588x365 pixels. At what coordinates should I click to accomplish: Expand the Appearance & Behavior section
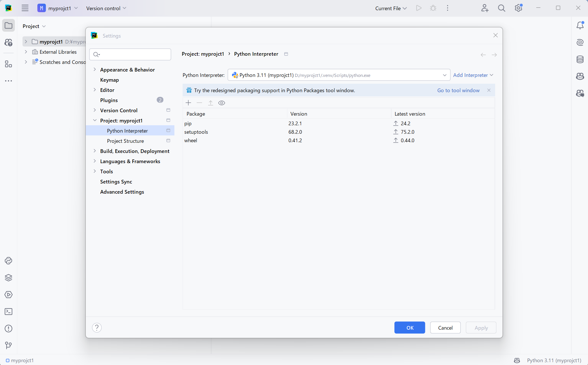click(95, 70)
